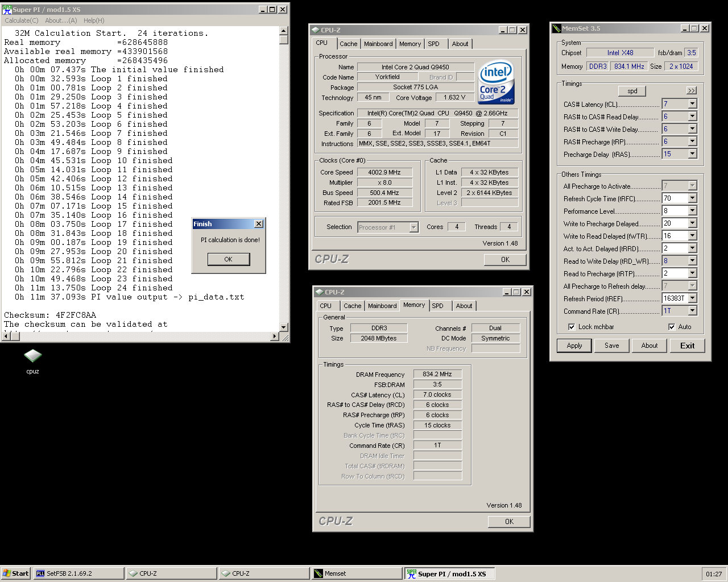Click OK in the Finish dialog

click(x=229, y=259)
